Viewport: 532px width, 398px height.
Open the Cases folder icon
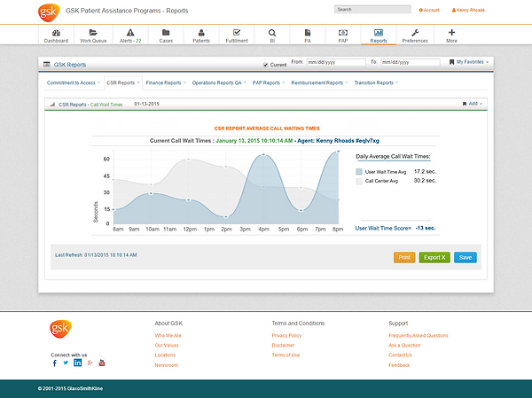tap(166, 33)
